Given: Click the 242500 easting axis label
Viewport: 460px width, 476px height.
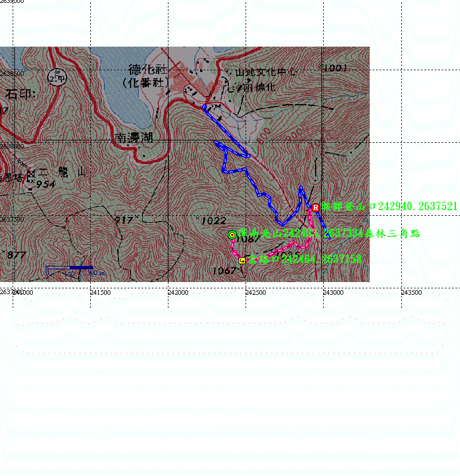Looking at the screenshot, I should click(x=255, y=292).
